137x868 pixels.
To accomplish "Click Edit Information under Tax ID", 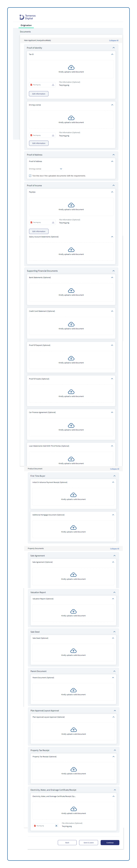I will 39,94.
